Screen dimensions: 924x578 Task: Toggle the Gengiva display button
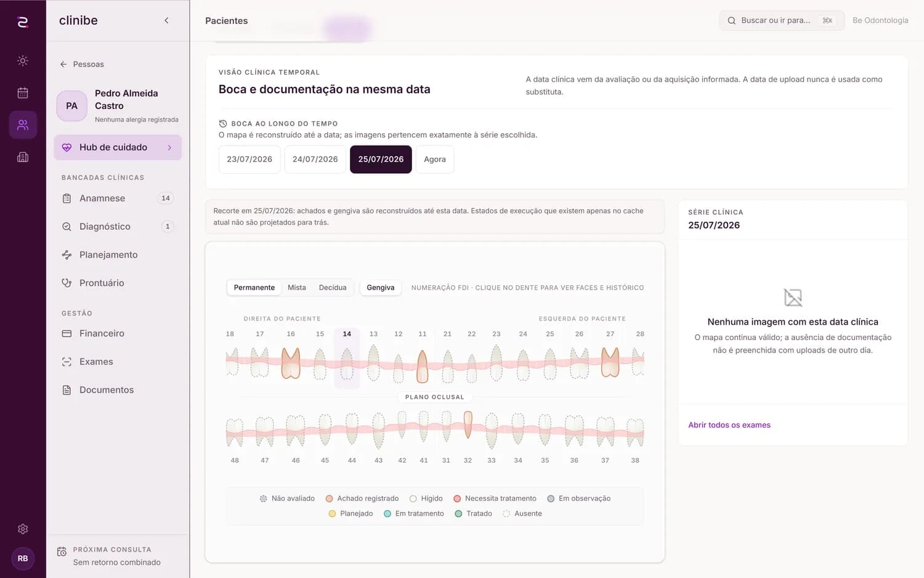(381, 288)
